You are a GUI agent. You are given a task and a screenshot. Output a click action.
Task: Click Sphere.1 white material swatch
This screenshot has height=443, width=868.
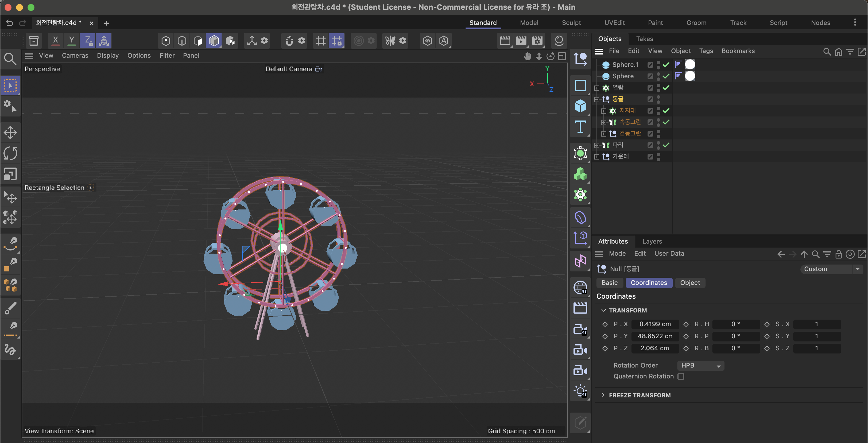[x=690, y=64]
